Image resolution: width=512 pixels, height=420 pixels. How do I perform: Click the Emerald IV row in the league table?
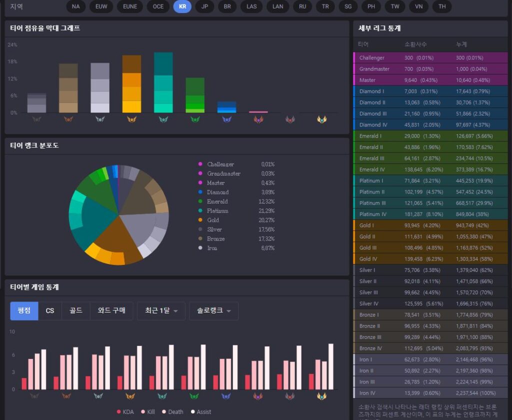coord(430,169)
